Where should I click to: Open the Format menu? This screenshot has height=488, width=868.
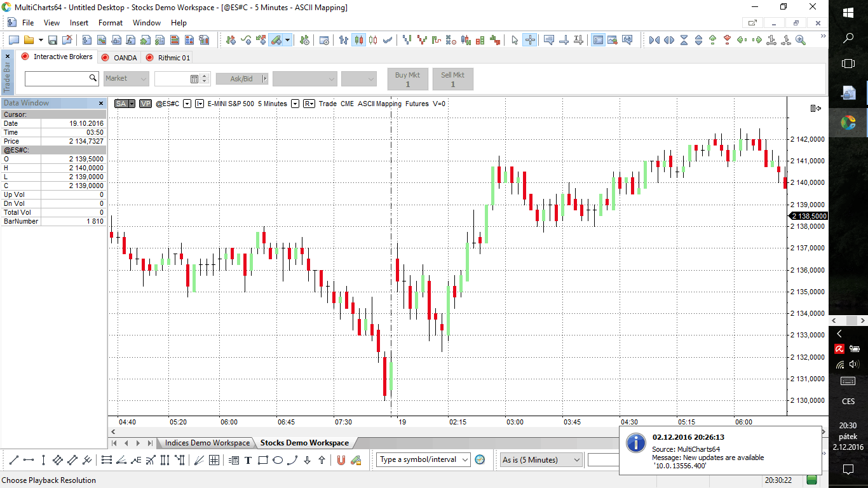(111, 23)
